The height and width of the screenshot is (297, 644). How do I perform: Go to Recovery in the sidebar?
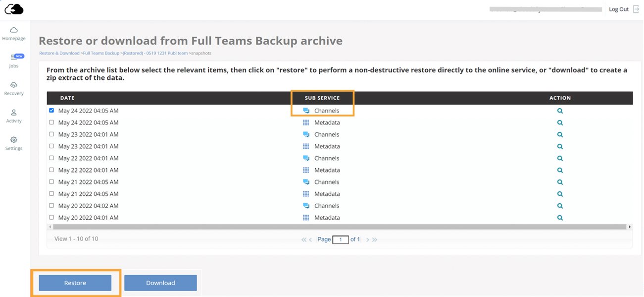point(14,85)
